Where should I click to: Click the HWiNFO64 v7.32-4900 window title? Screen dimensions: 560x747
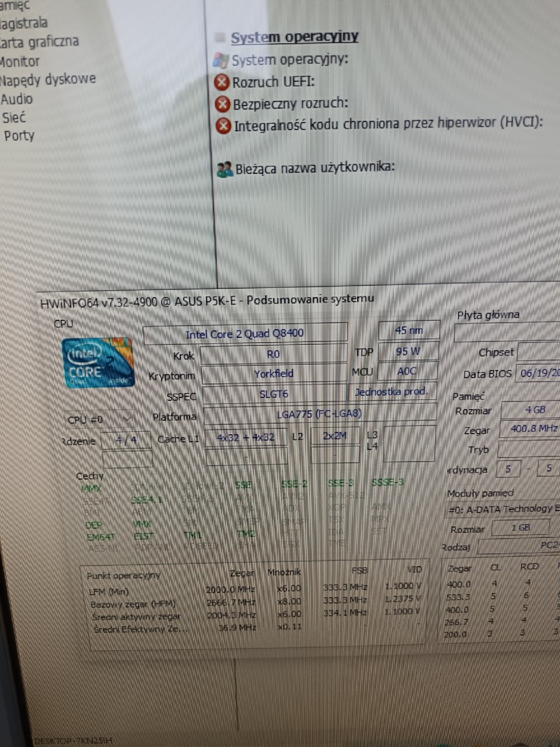207,301
